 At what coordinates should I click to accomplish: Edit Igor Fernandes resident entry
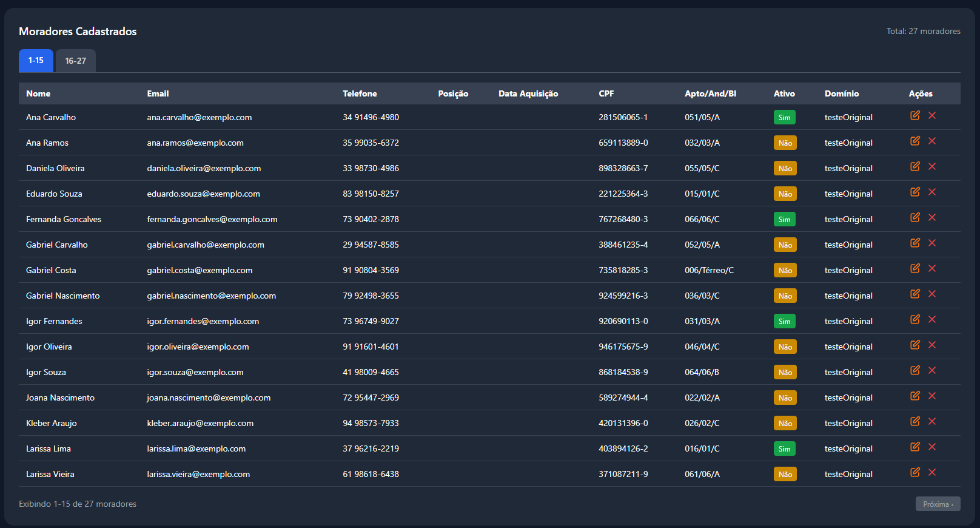915,319
